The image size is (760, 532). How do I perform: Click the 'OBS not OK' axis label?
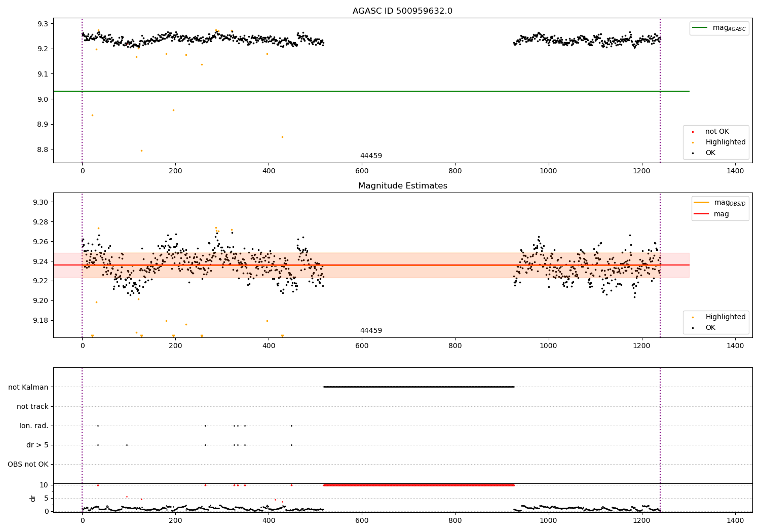click(28, 465)
